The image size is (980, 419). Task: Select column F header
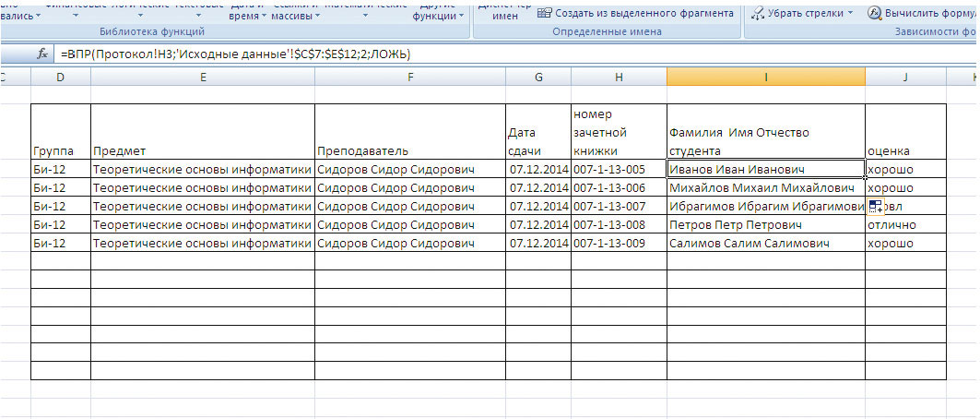[410, 77]
